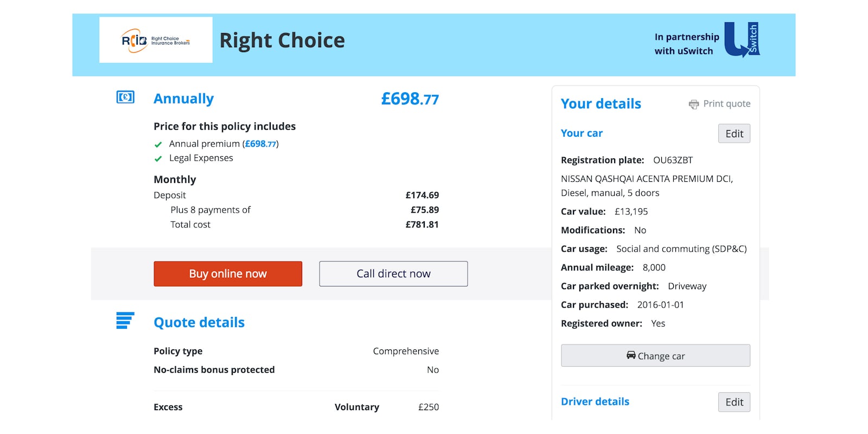Expand the Your car section

[x=582, y=133]
